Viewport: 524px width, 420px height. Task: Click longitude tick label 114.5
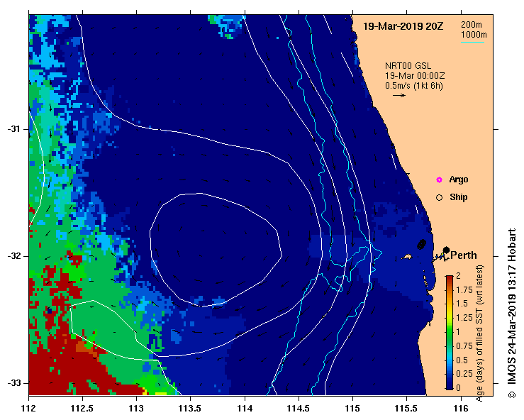coord(299,409)
